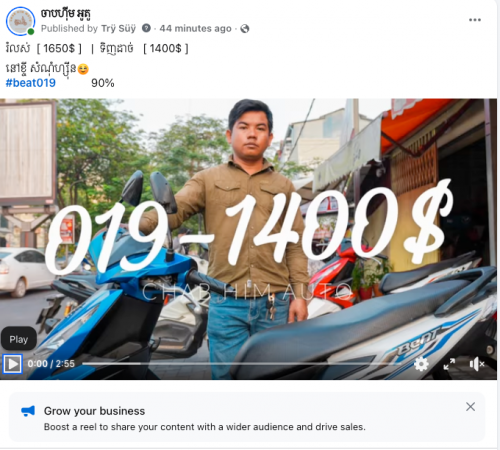
Task: Click the 0:00 / 2:55 time display
Action: coord(51,364)
